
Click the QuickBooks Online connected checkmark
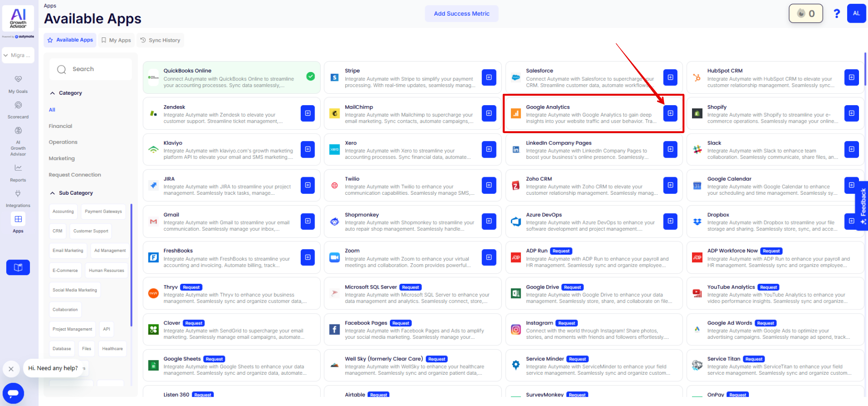[x=311, y=76]
